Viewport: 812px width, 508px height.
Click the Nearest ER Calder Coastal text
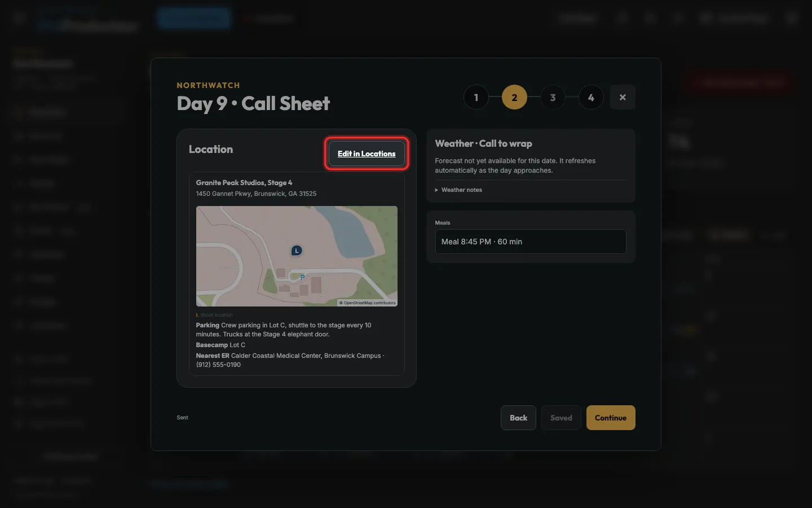coord(290,360)
